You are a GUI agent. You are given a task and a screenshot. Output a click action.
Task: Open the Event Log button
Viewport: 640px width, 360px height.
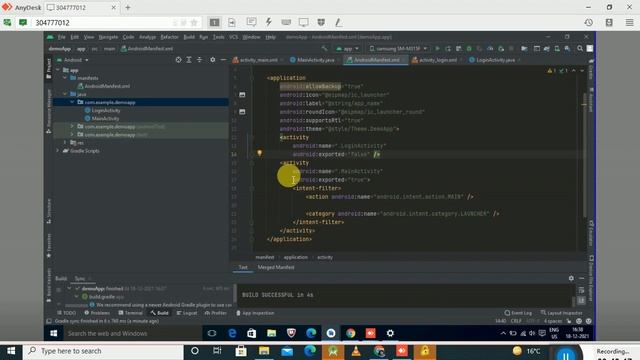tap(518, 313)
